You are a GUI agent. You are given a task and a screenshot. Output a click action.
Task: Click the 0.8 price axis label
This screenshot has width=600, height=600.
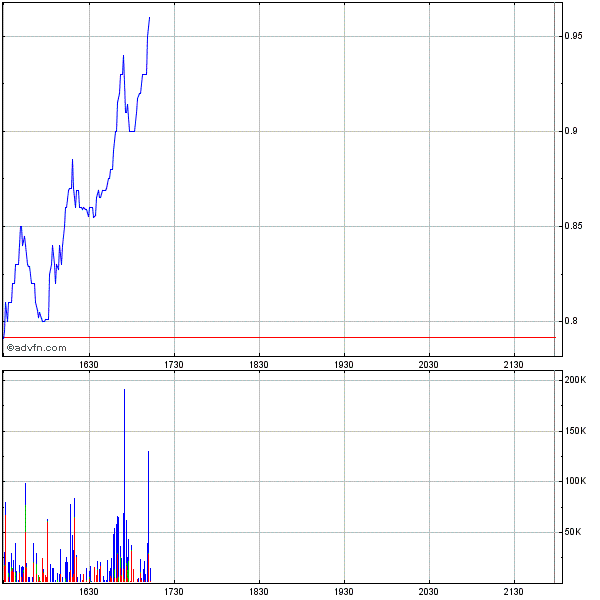tap(571, 321)
